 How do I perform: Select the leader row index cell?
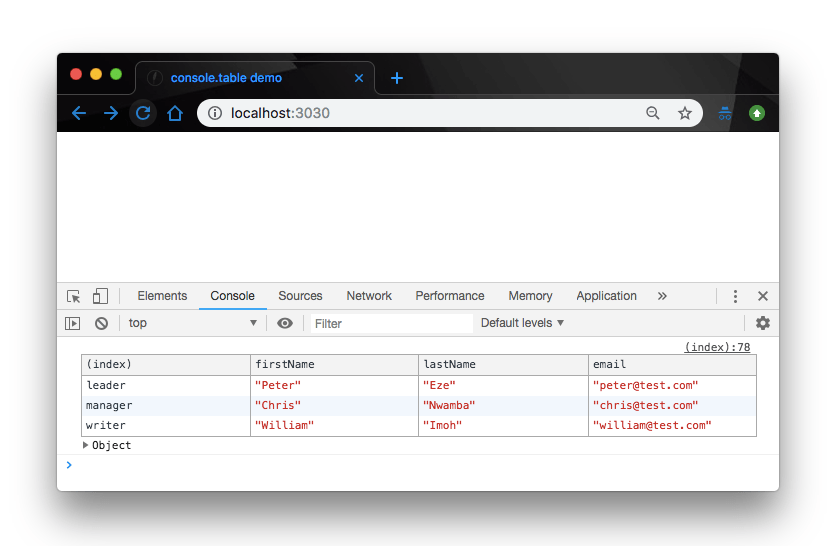(166, 385)
